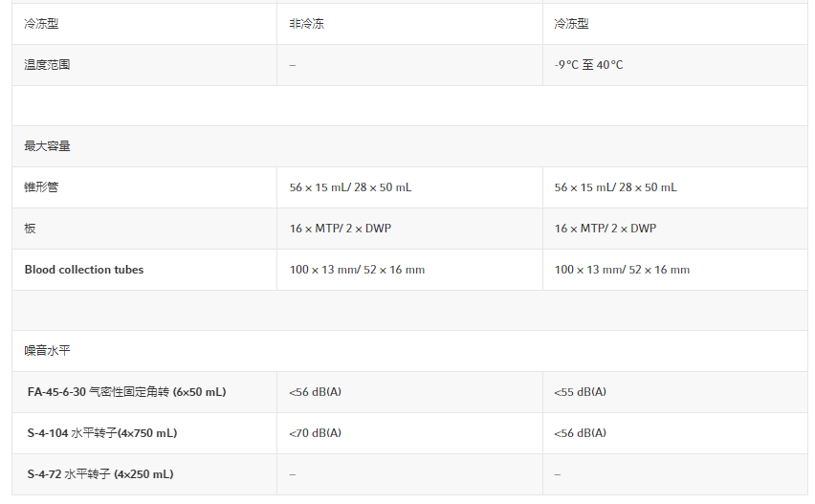The width and height of the screenshot is (815, 504).
Task: Click the S-4-104 水平转子 rotor label
Action: (101, 433)
